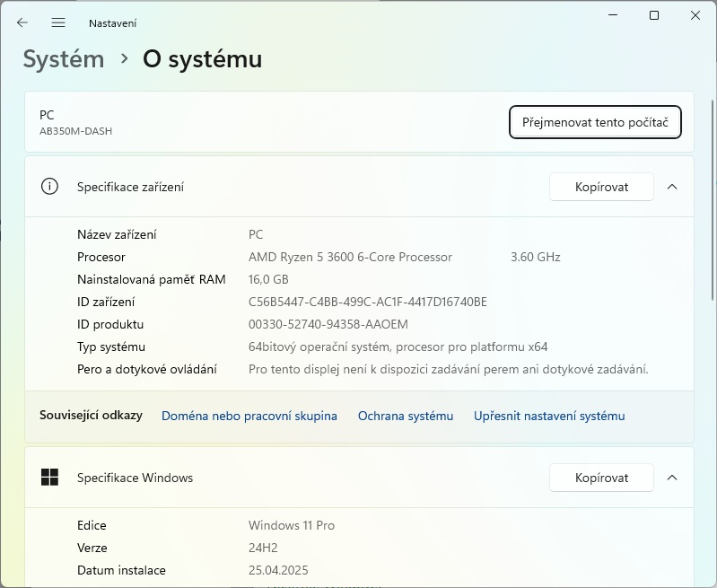Collapse the Specifikace zařízení section chevron
717x588 pixels.
tap(672, 187)
